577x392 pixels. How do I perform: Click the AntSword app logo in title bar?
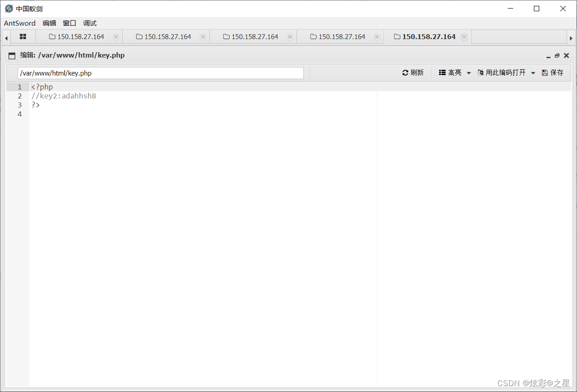9,9
